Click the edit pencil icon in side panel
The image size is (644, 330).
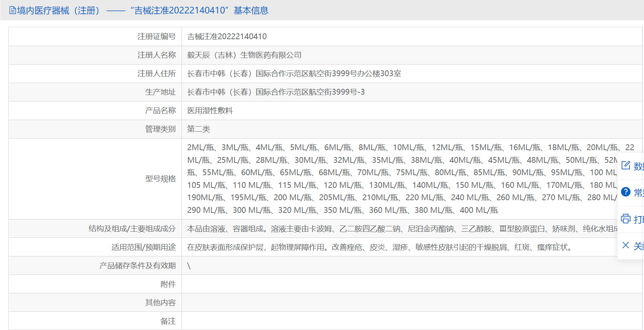point(626,166)
